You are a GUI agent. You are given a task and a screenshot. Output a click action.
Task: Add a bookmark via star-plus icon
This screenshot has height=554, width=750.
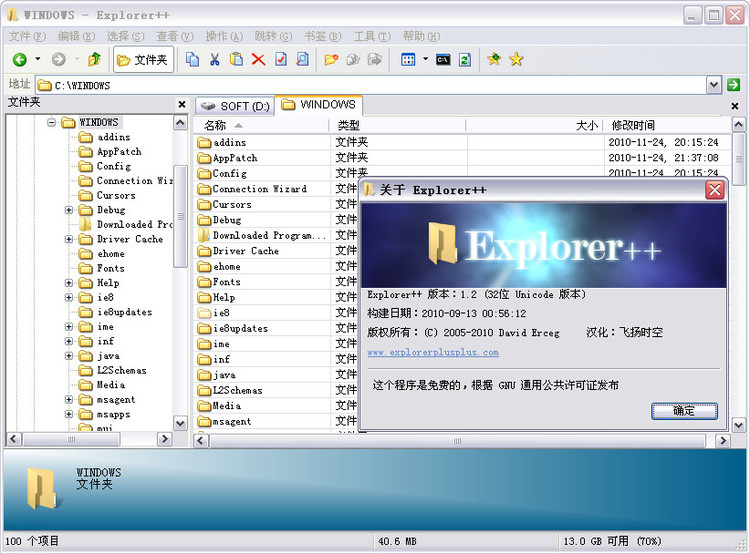point(494,59)
